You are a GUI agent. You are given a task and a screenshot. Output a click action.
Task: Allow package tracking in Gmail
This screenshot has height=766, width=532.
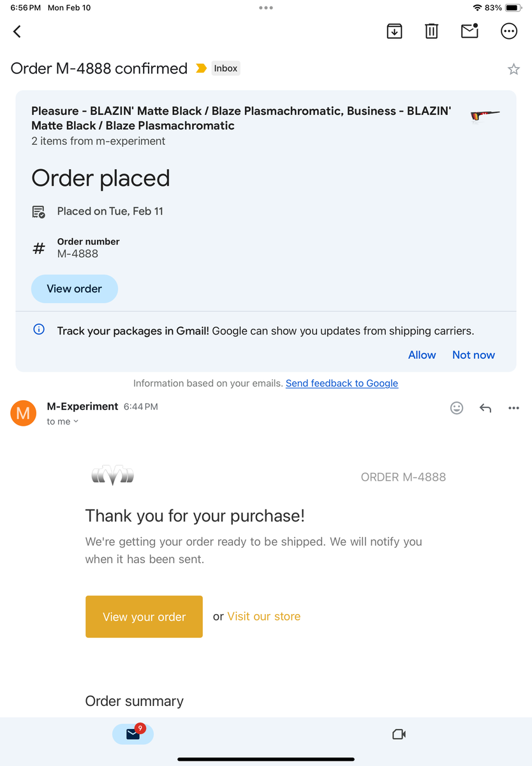[x=422, y=355]
